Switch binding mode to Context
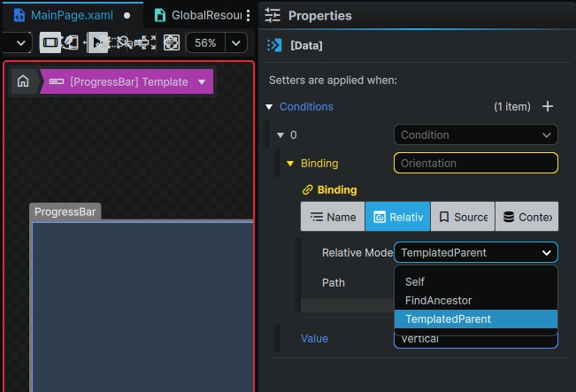Image resolution: width=576 pixels, height=392 pixels. 526,217
